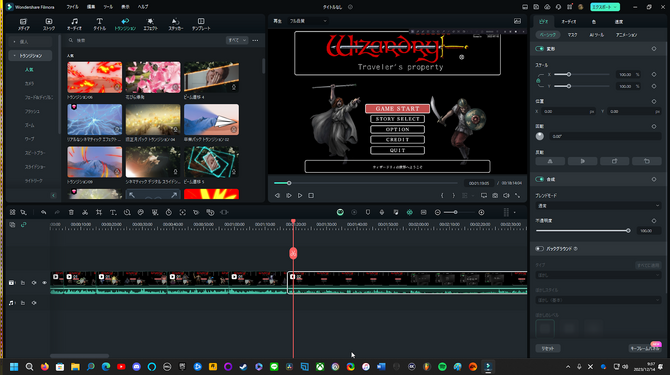Click the timeline zoom slider handle
This screenshot has height=375, width=670.
[x=455, y=212]
